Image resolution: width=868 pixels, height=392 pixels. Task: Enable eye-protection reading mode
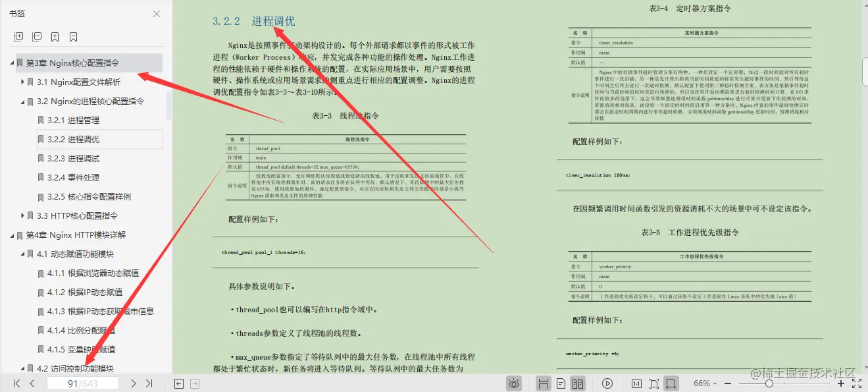click(514, 383)
